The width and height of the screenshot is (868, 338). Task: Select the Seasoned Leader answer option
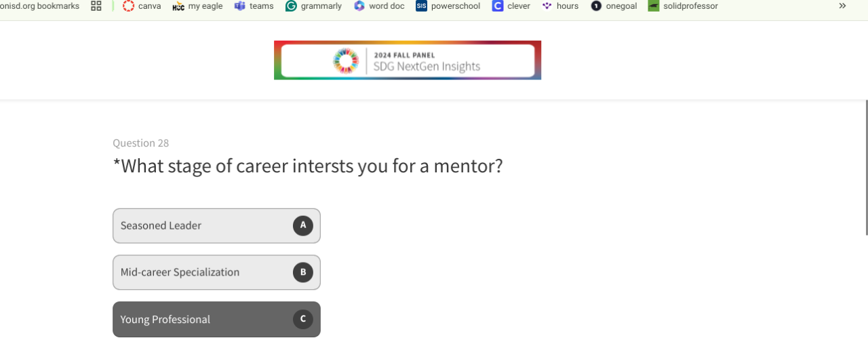[x=203, y=225]
